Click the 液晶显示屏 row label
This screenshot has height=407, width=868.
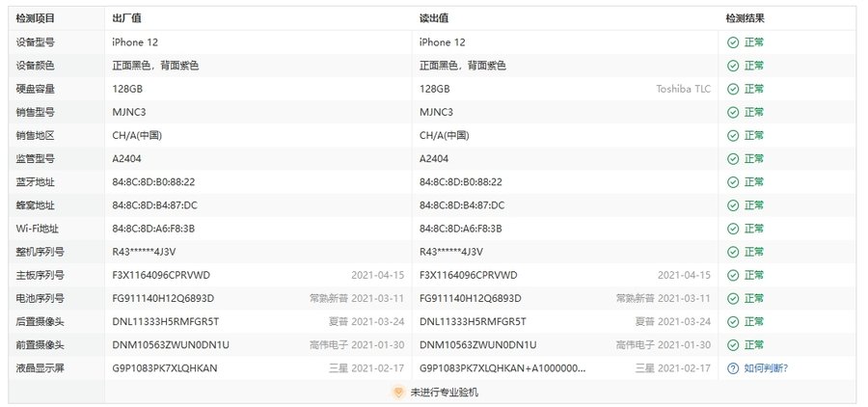(40, 368)
